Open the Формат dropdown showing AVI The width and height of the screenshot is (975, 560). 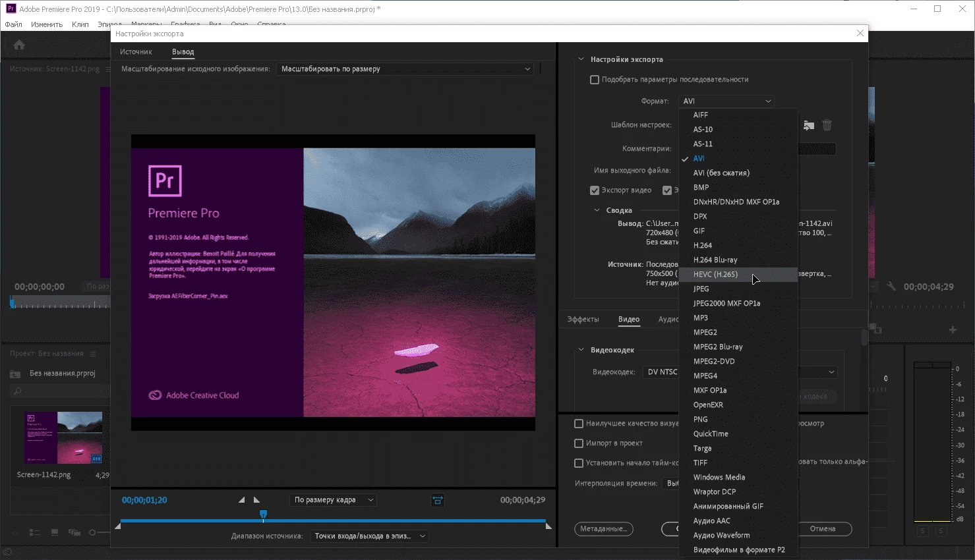[x=726, y=101]
